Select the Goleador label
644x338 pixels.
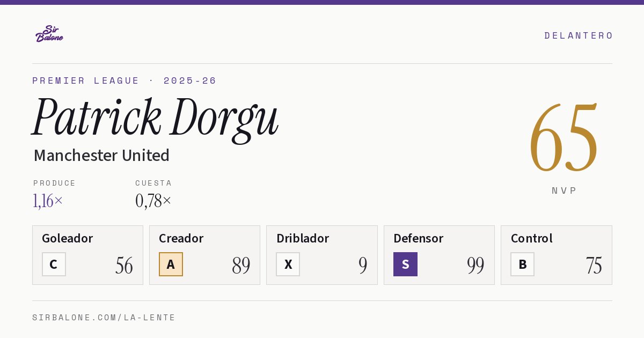(x=68, y=238)
